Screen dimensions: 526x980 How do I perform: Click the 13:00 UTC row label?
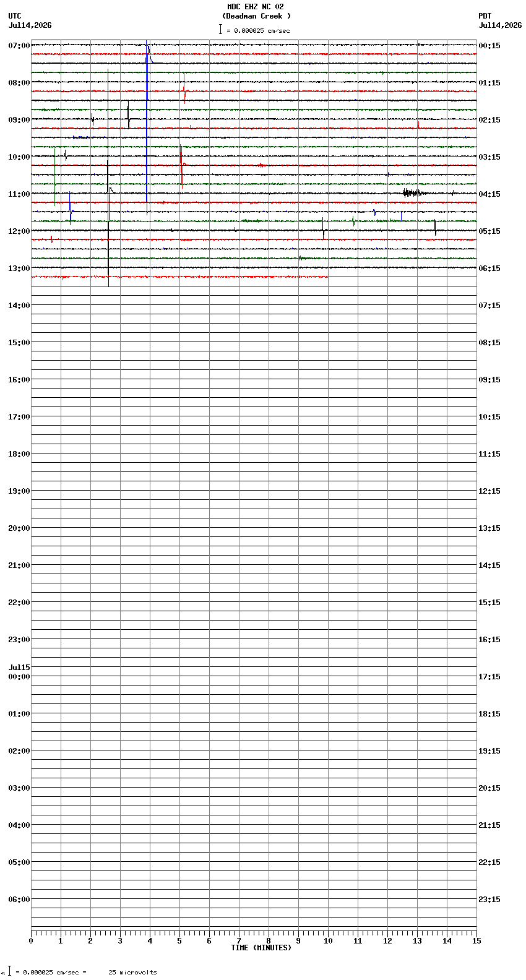click(x=19, y=269)
